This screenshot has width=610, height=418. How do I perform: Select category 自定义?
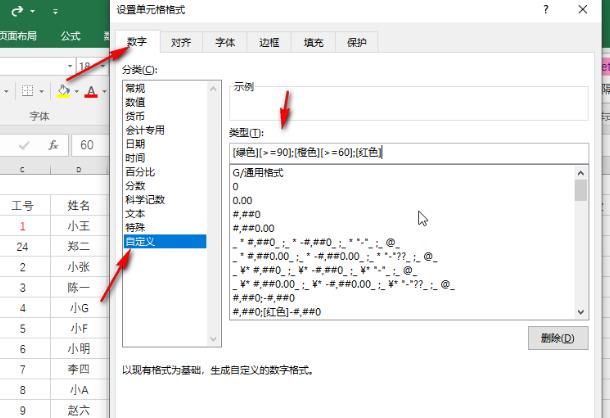click(x=165, y=241)
